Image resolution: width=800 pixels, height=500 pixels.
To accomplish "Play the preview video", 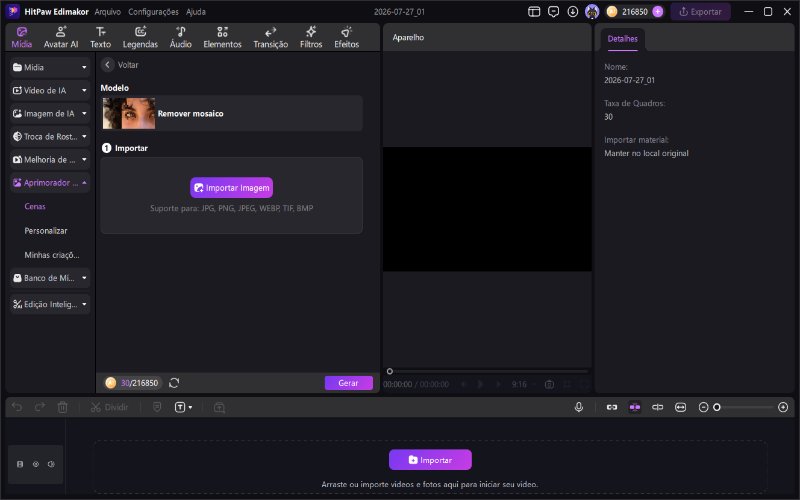I will [481, 384].
